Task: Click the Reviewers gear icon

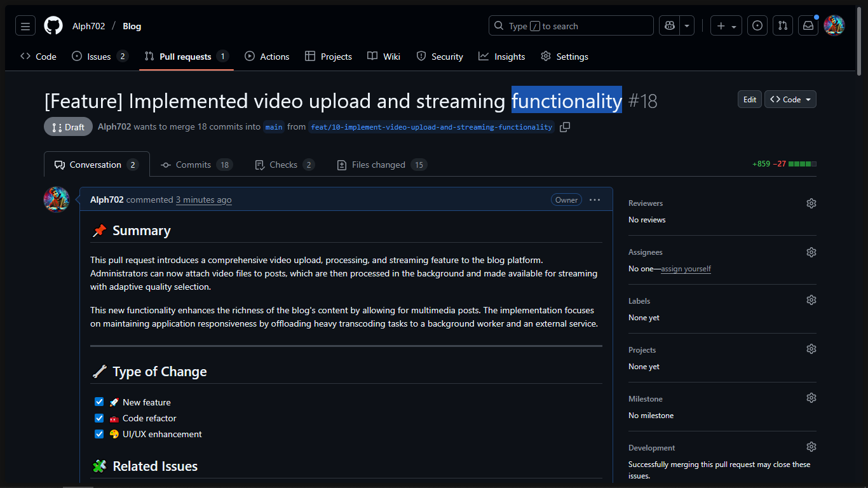Action: (811, 203)
